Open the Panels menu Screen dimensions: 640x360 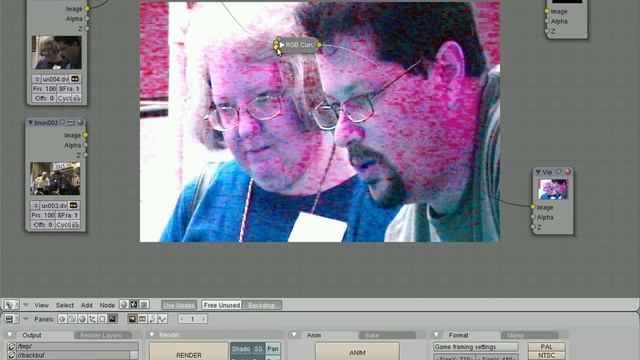44,319
